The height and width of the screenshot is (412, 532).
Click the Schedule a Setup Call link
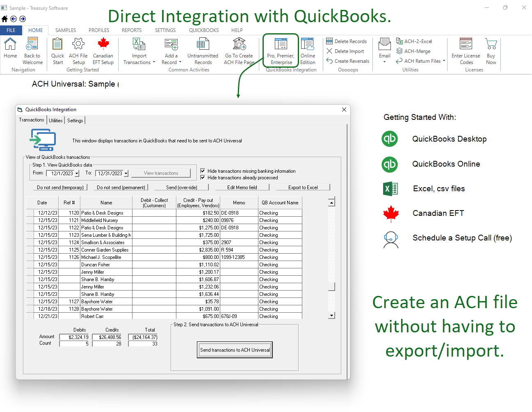(462, 238)
